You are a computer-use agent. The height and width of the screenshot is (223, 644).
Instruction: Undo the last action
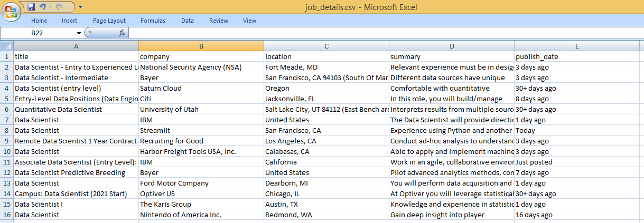click(x=42, y=7)
